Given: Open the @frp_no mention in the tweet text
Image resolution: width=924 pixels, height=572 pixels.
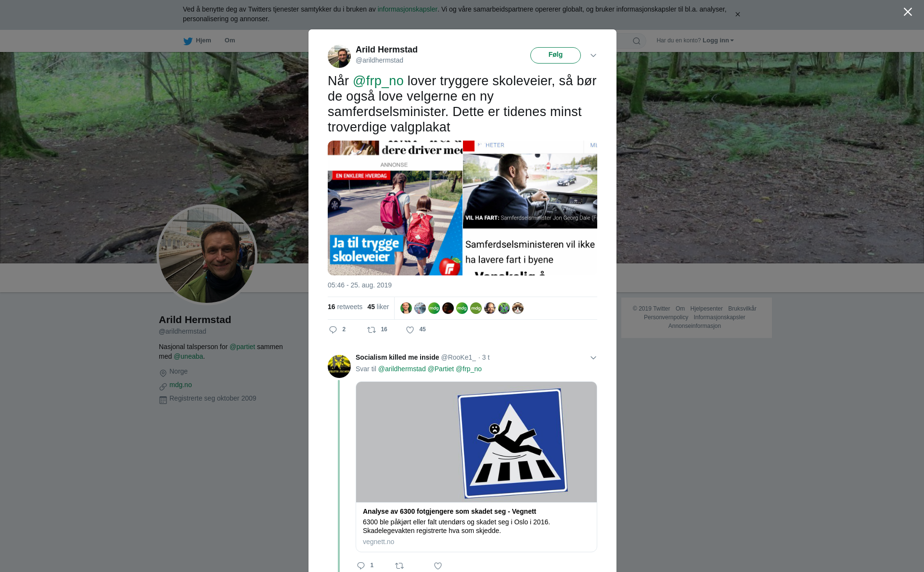Looking at the screenshot, I should pos(378,81).
